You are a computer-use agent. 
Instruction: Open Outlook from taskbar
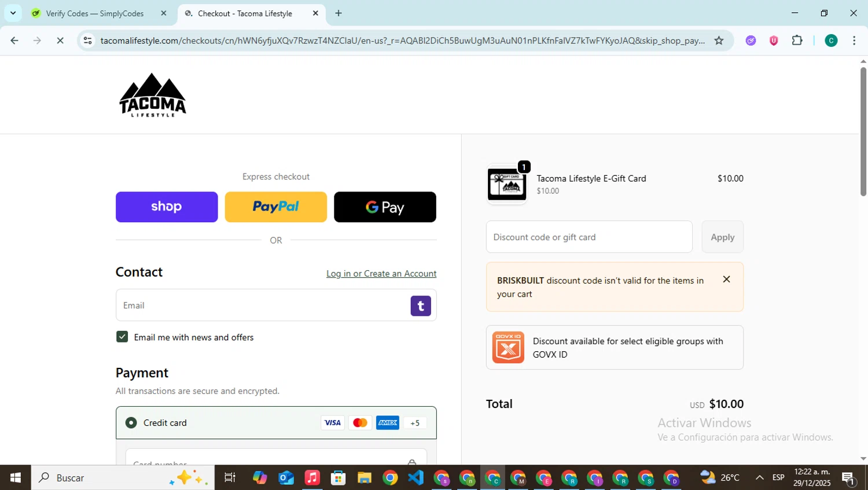click(286, 478)
